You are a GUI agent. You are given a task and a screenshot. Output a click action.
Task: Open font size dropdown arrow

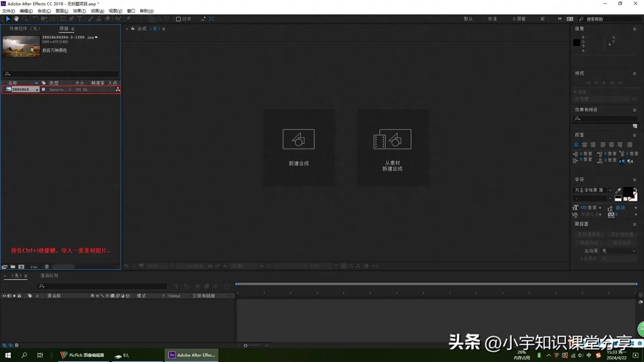600,208
